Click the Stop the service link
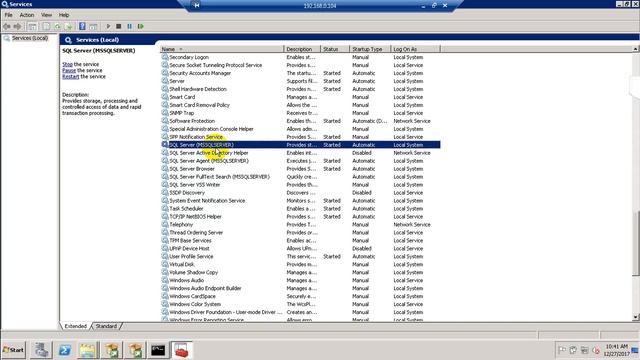Screen dimensions: 640x360 click(67, 64)
